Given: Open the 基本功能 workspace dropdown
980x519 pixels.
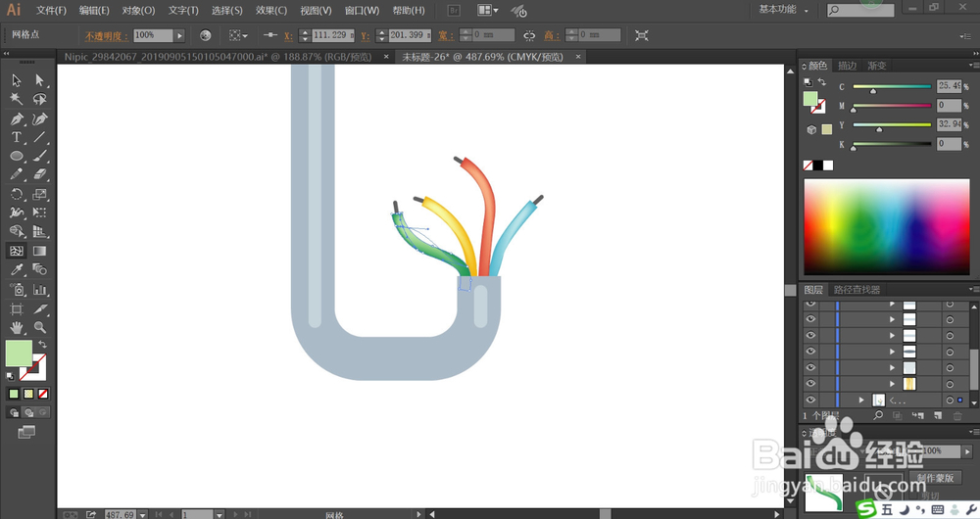Looking at the screenshot, I should click(x=783, y=10).
